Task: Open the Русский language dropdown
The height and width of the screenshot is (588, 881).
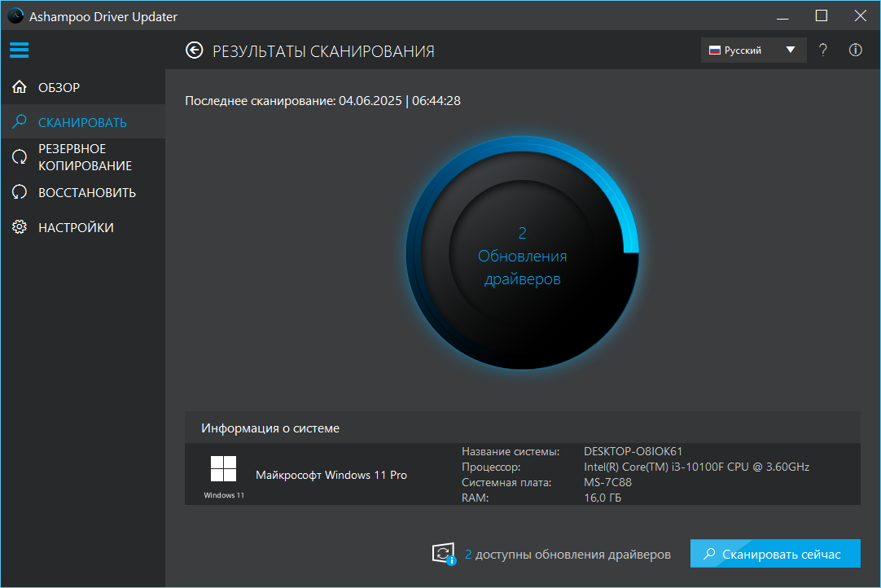Action: coord(753,50)
